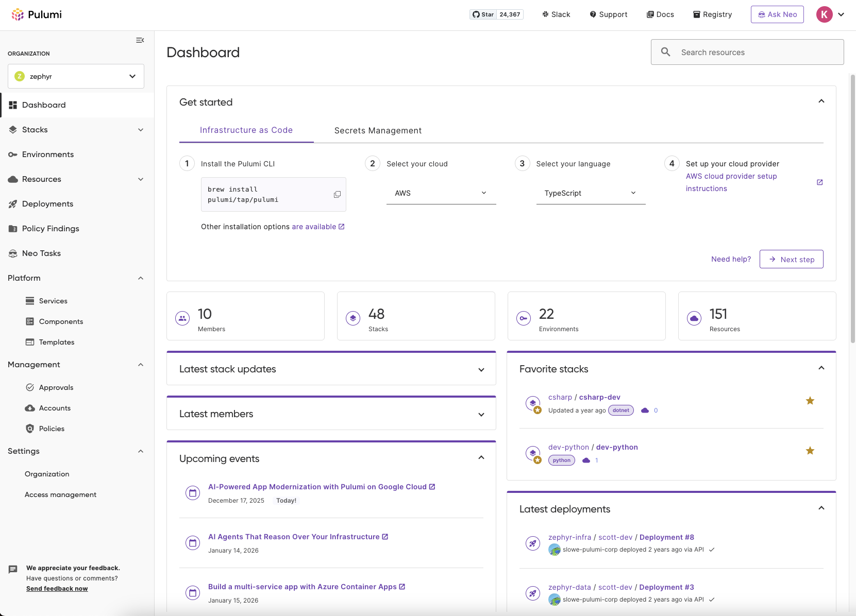Viewport: 856px width, 616px height.
Task: Open the Templates page under Platform
Action: click(x=57, y=341)
